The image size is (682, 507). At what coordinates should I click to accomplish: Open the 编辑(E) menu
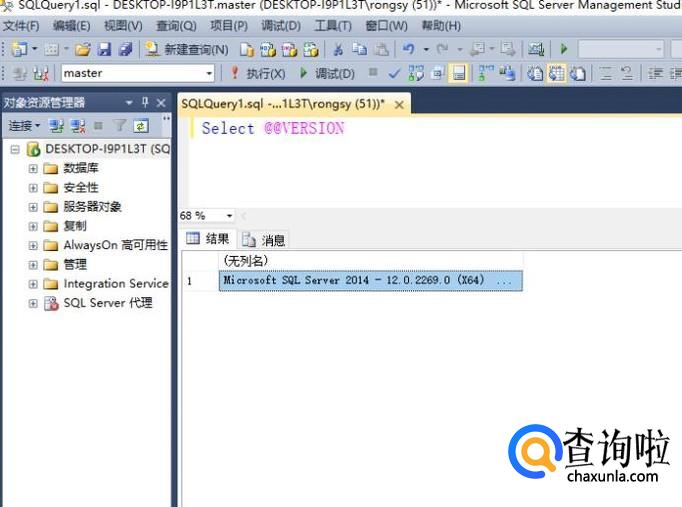click(x=72, y=26)
